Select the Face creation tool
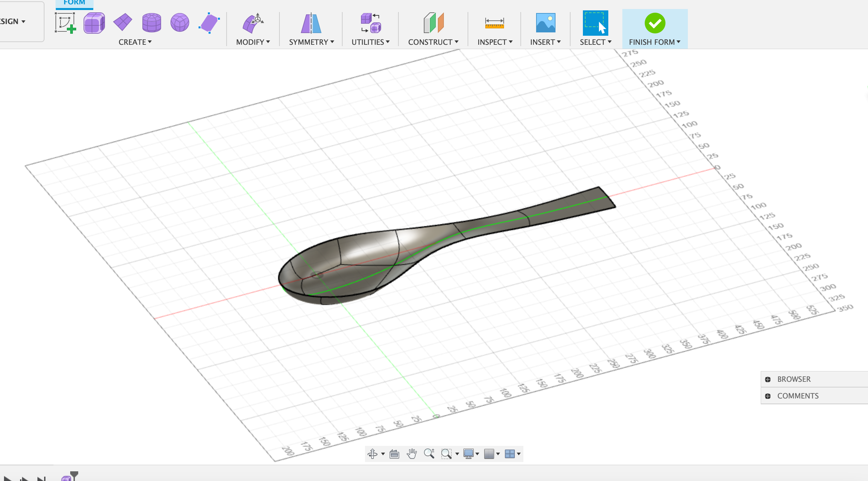868x481 pixels. tap(209, 23)
